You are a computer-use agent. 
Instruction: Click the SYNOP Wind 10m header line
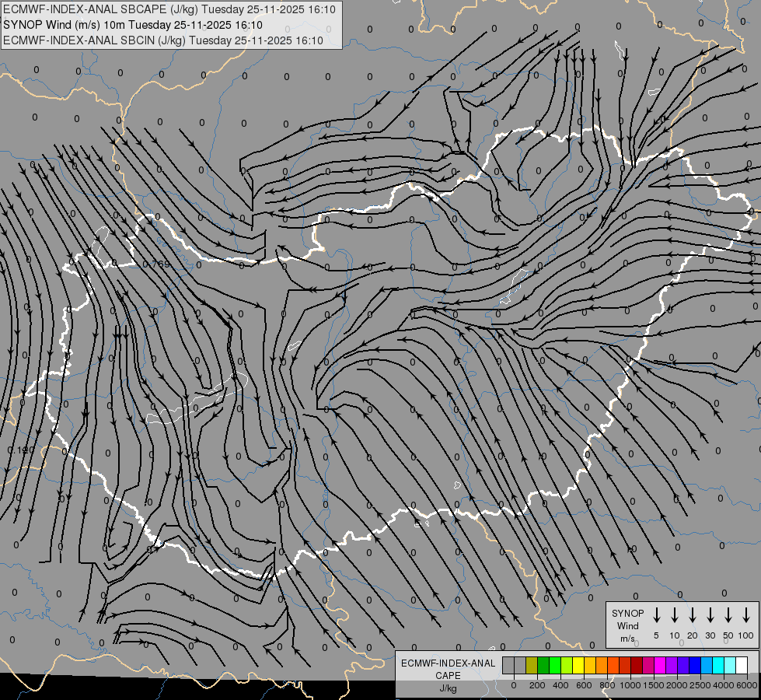[133, 25]
